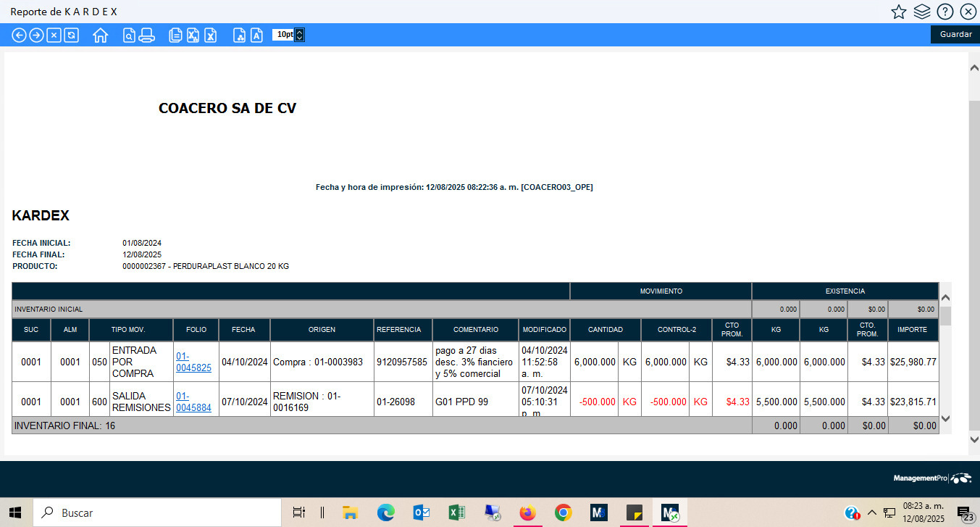Mark report as favorite with star icon

click(x=899, y=12)
